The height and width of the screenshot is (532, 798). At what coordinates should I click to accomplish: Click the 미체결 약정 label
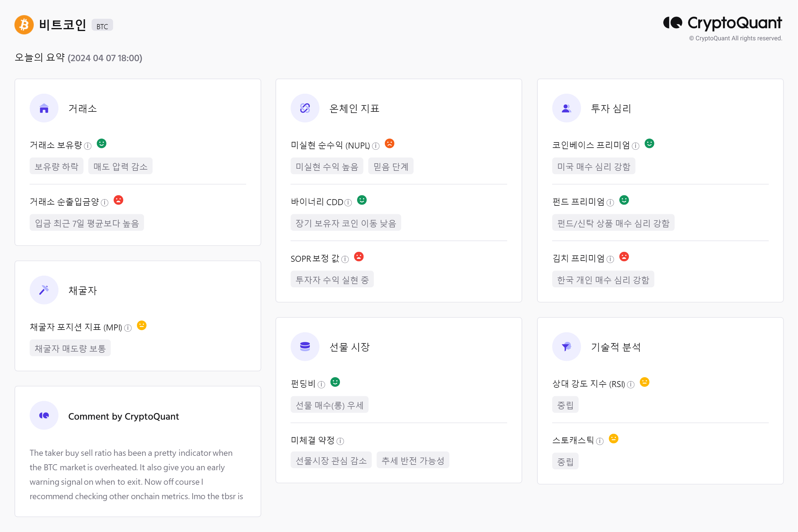313,440
